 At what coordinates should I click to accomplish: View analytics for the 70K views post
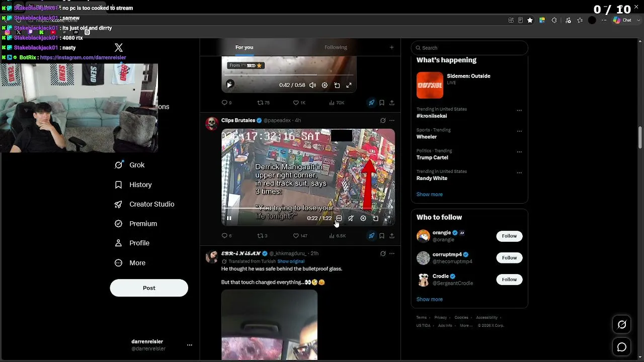click(337, 103)
